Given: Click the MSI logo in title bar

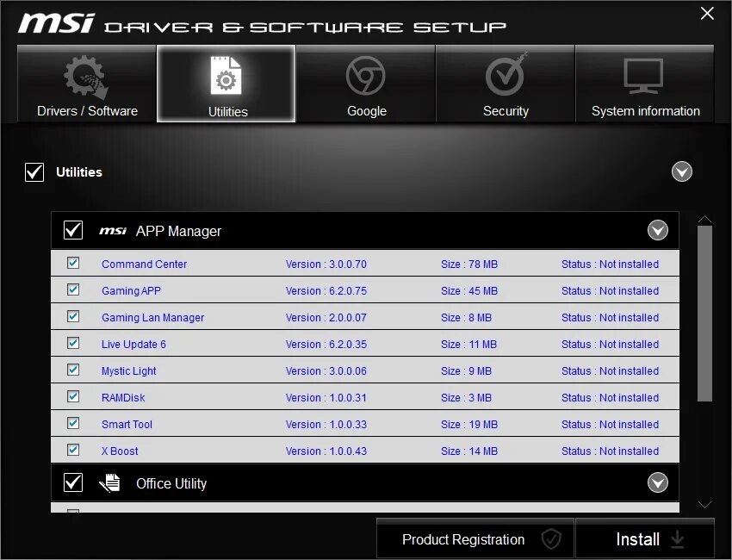Looking at the screenshot, I should (x=56, y=23).
